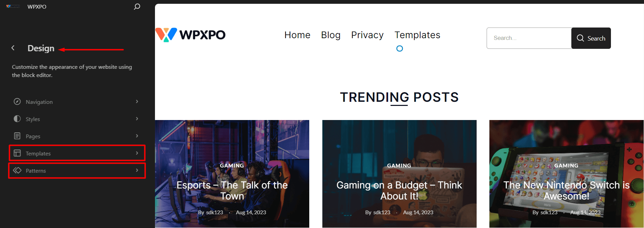
Task: Click the GAMING category on Esports post
Action: (232, 166)
